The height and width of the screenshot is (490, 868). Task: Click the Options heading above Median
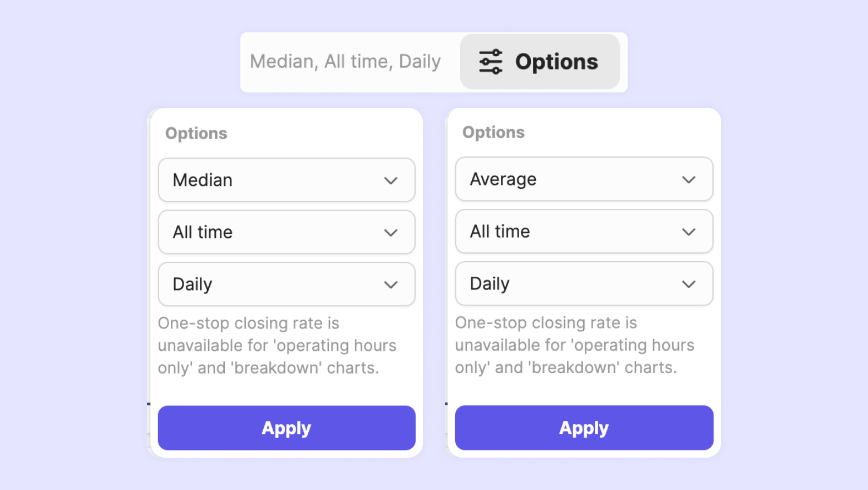click(196, 134)
